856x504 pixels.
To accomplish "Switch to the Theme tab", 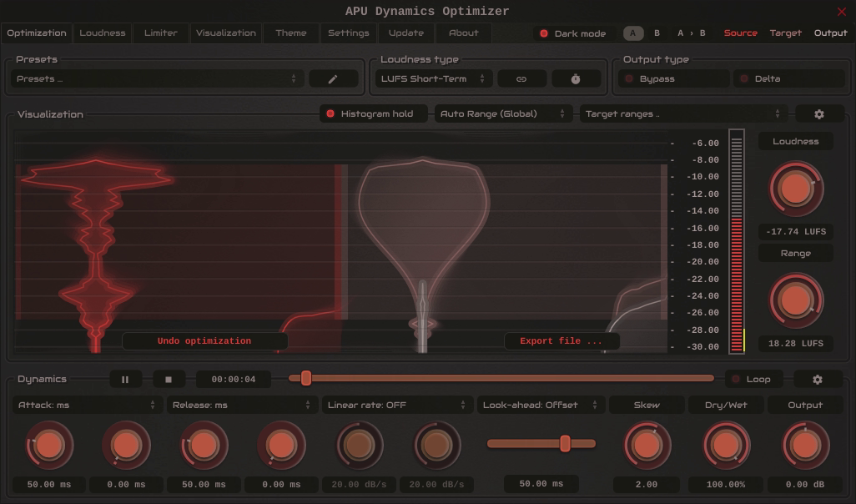I will pos(291,33).
